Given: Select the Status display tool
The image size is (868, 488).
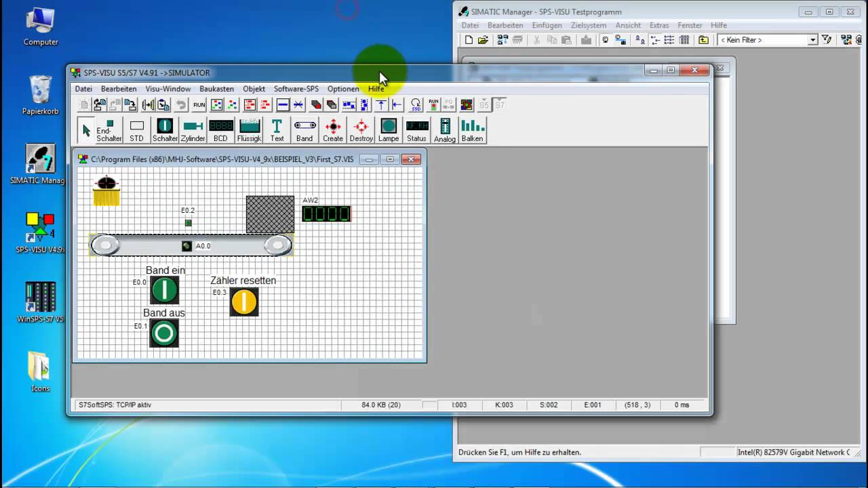Looking at the screenshot, I should 417,130.
